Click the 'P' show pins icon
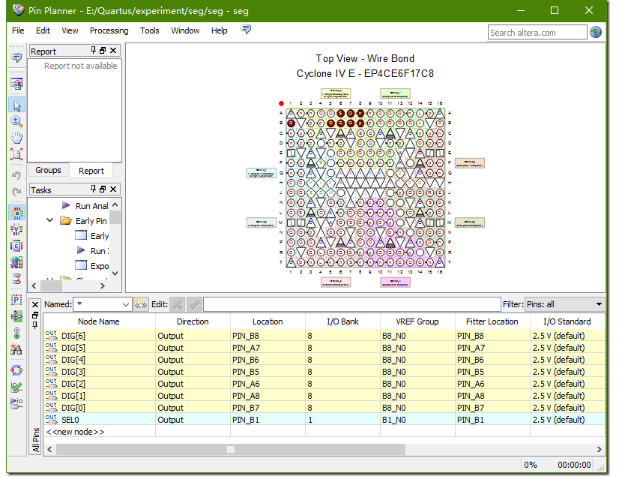Screen dimensions: 633x477 tap(17, 300)
